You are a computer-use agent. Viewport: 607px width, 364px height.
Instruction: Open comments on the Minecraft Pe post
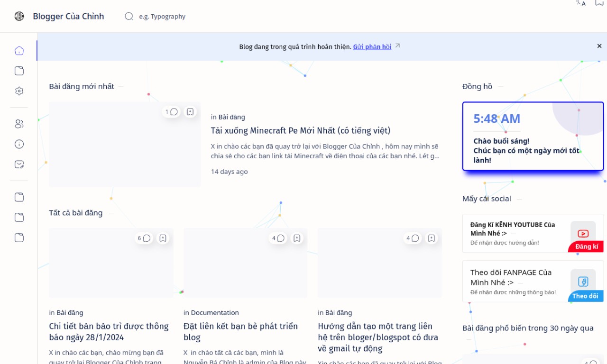pos(171,112)
